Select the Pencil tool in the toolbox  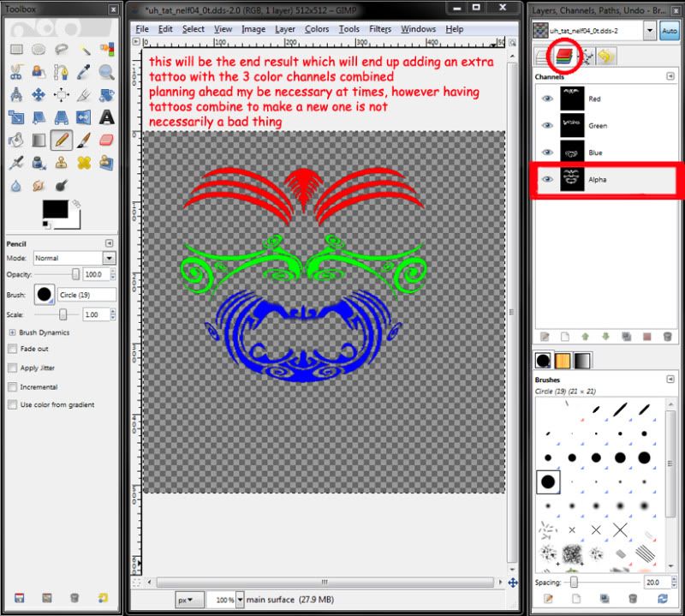[61, 140]
